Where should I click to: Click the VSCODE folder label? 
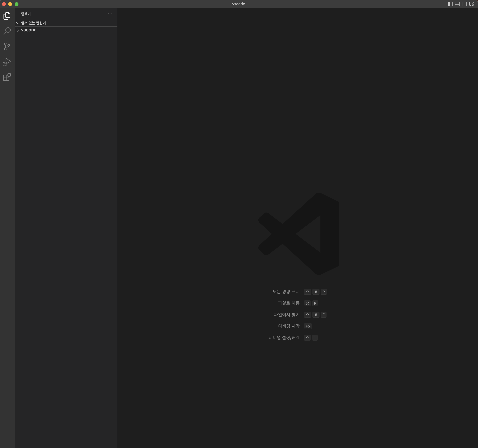coord(28,30)
